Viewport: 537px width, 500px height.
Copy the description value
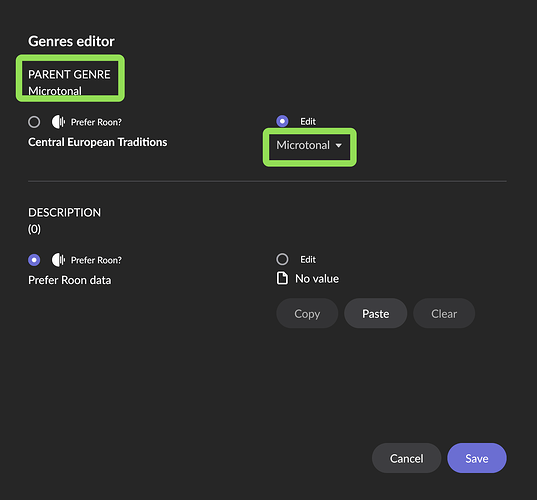pyautogui.click(x=307, y=313)
